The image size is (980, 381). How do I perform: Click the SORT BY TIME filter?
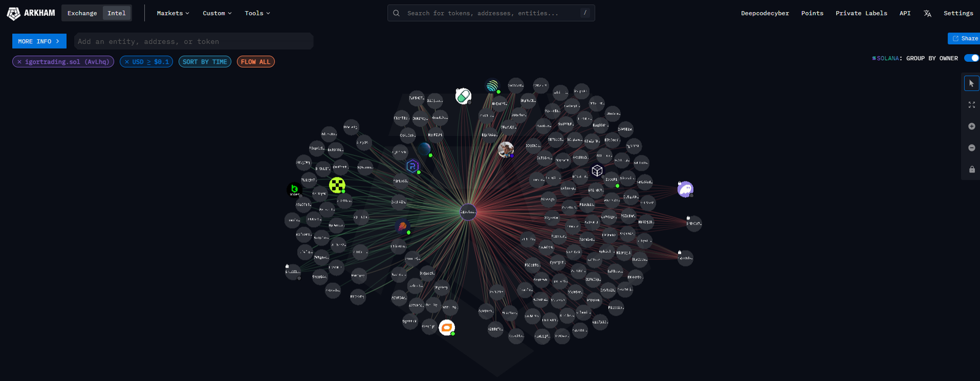pyautogui.click(x=205, y=62)
